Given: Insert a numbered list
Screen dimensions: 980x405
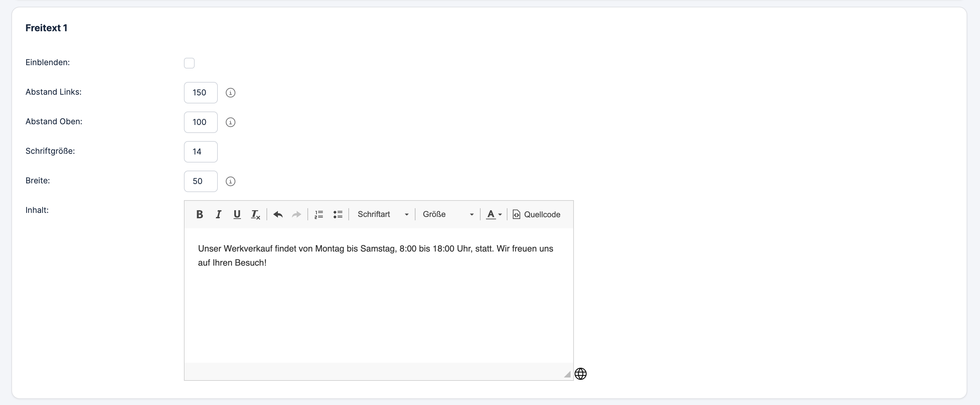Looking at the screenshot, I should (x=319, y=215).
